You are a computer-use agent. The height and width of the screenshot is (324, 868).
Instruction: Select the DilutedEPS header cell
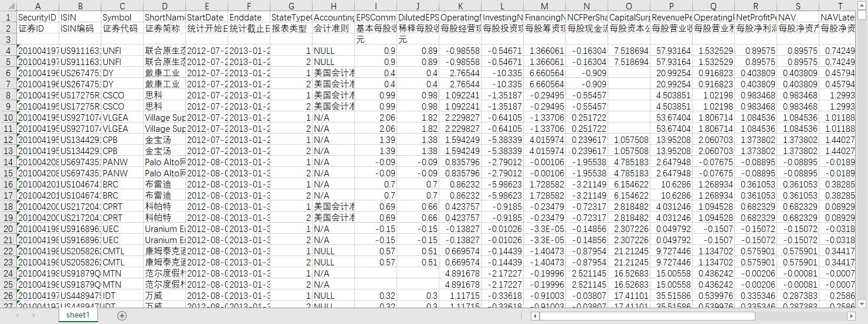[418, 17]
